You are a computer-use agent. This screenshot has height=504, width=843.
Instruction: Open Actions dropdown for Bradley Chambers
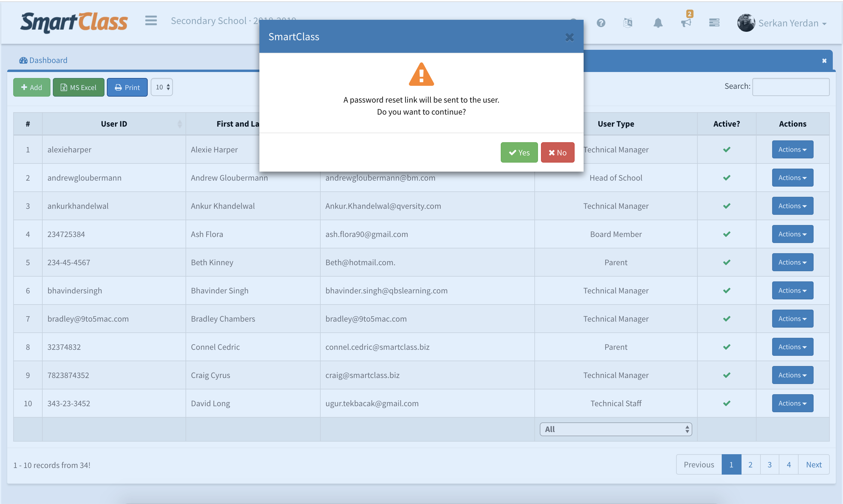[792, 319]
